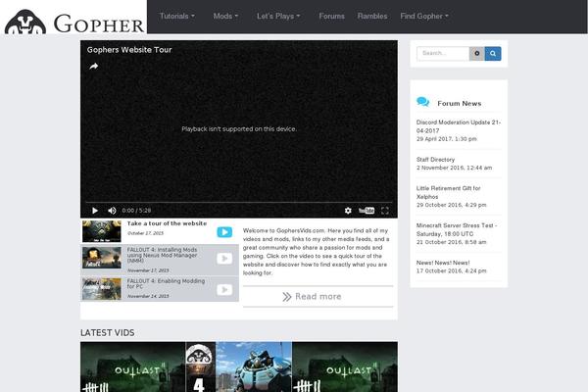The image size is (588, 392).
Task: Open search options with the gear button
Action: tap(476, 53)
